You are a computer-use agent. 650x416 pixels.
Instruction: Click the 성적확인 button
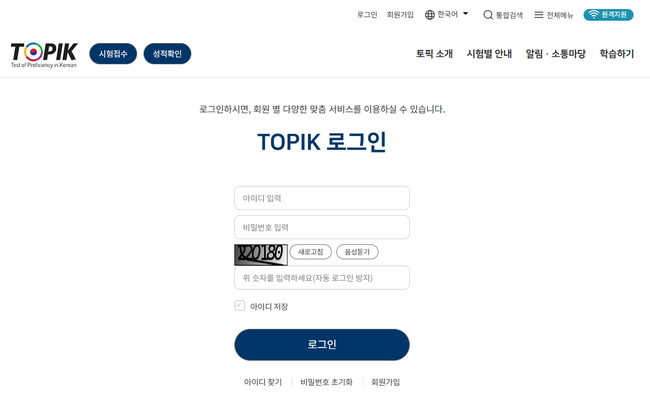tap(167, 54)
